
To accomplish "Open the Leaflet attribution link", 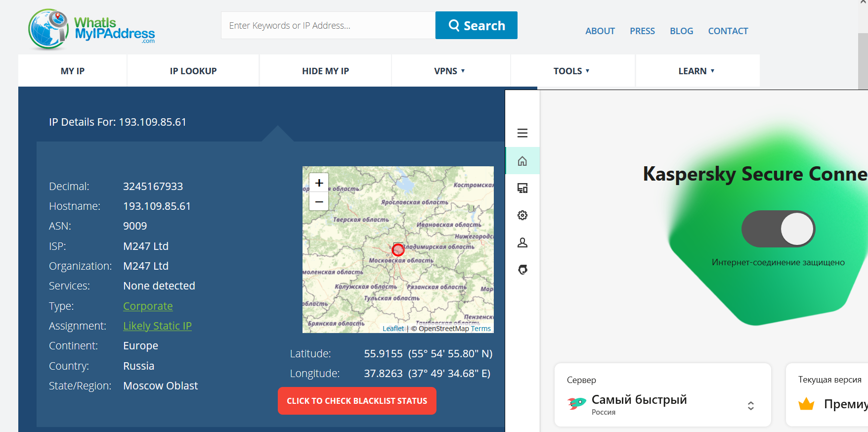I will (393, 329).
